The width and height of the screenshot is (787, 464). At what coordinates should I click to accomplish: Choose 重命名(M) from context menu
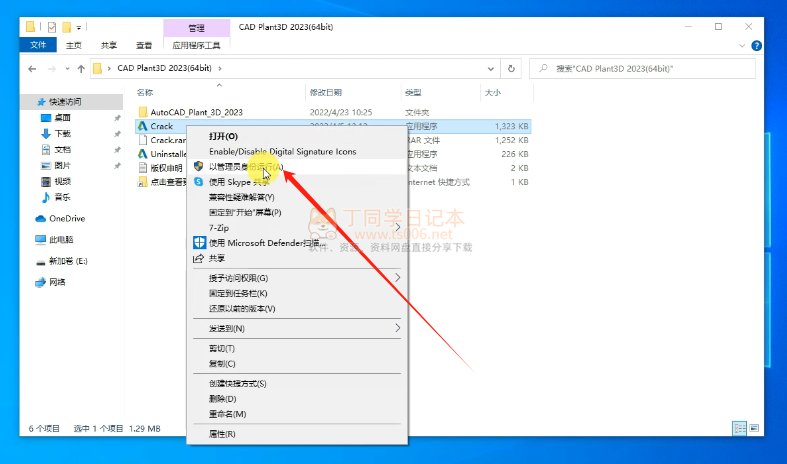coord(297,414)
